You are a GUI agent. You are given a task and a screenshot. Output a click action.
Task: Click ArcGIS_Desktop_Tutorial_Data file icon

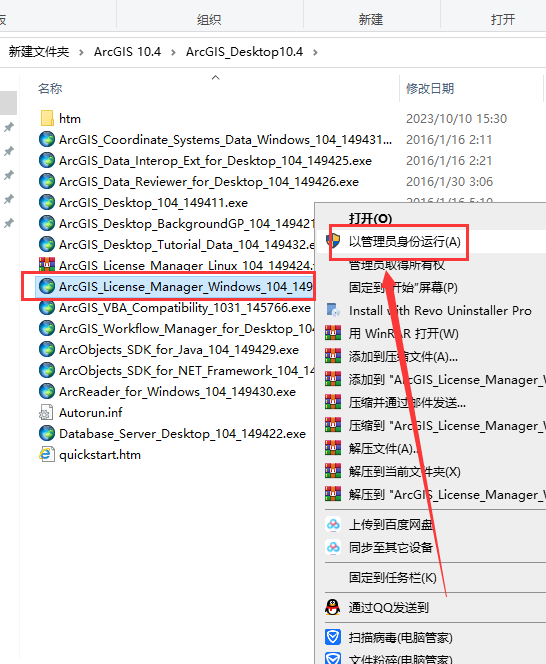(47, 244)
